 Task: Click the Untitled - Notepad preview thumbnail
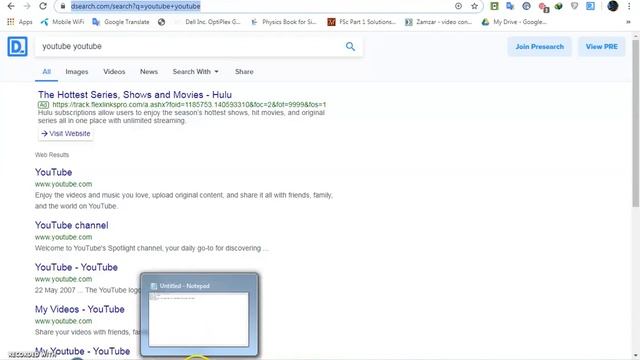click(x=199, y=320)
